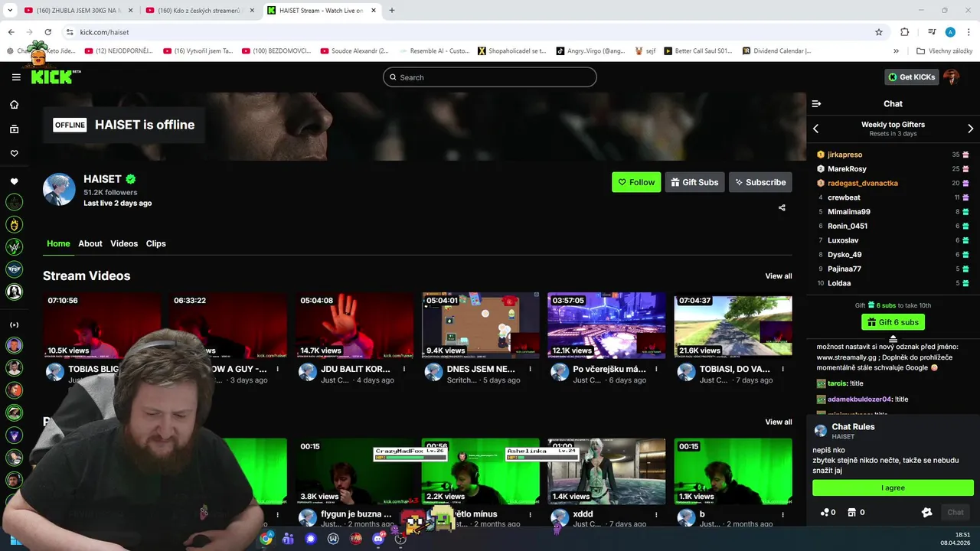View all clips in second row
This screenshot has width=980, height=551.
779,422
